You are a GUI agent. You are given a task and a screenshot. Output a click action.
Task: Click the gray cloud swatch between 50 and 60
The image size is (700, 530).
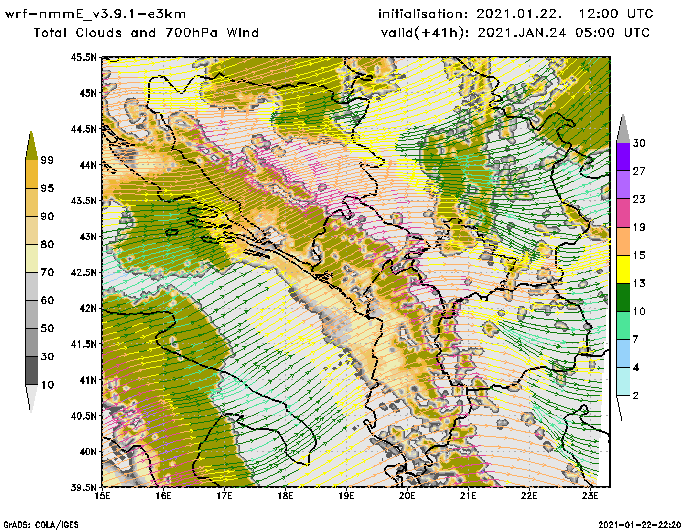31,314
